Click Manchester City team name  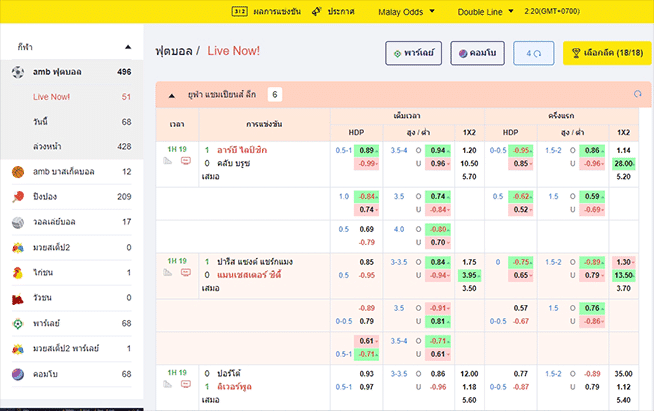click(249, 275)
